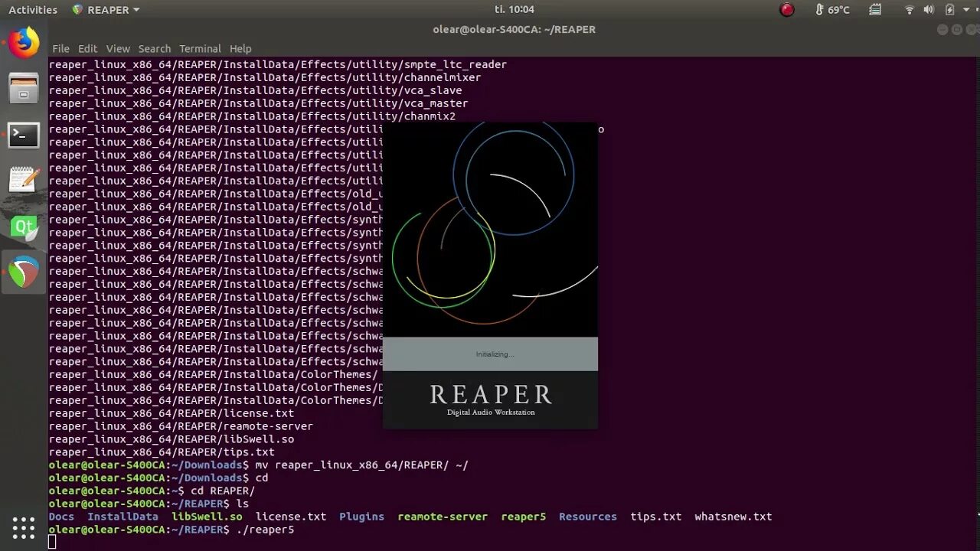Click 'libSwell.so' in the ls output
The image size is (980, 551).
(x=207, y=517)
